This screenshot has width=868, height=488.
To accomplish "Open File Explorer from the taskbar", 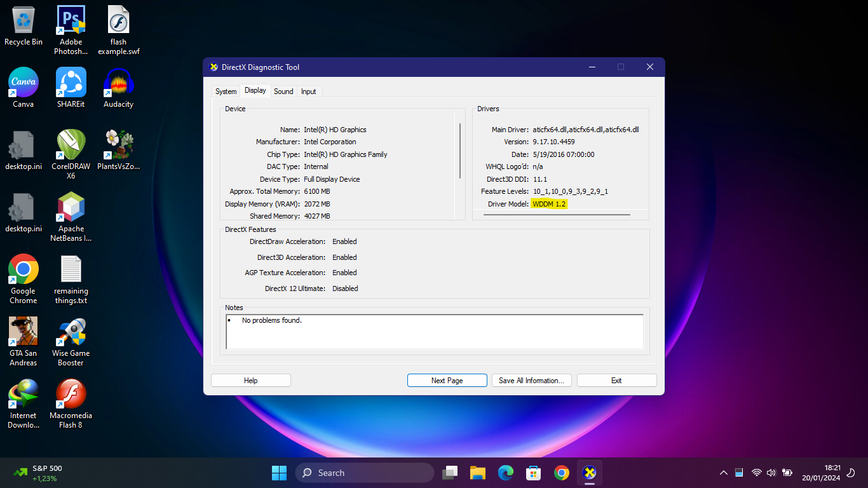I will tap(478, 473).
